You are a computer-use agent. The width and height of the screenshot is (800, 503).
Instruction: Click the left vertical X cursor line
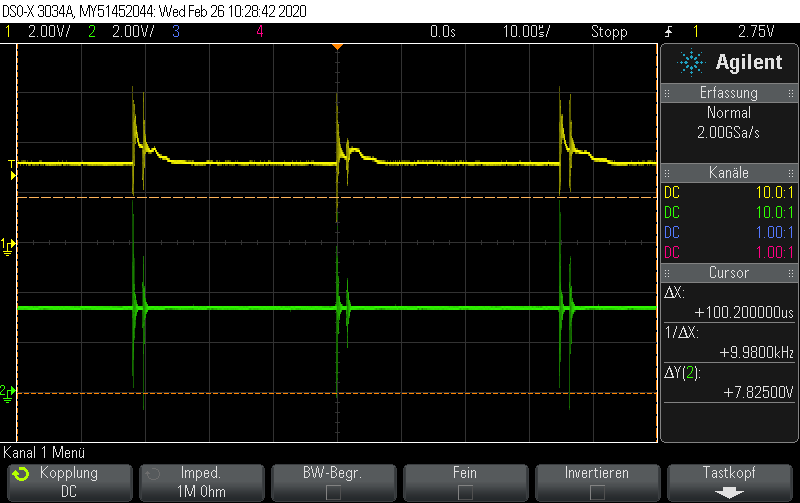(x=17, y=243)
